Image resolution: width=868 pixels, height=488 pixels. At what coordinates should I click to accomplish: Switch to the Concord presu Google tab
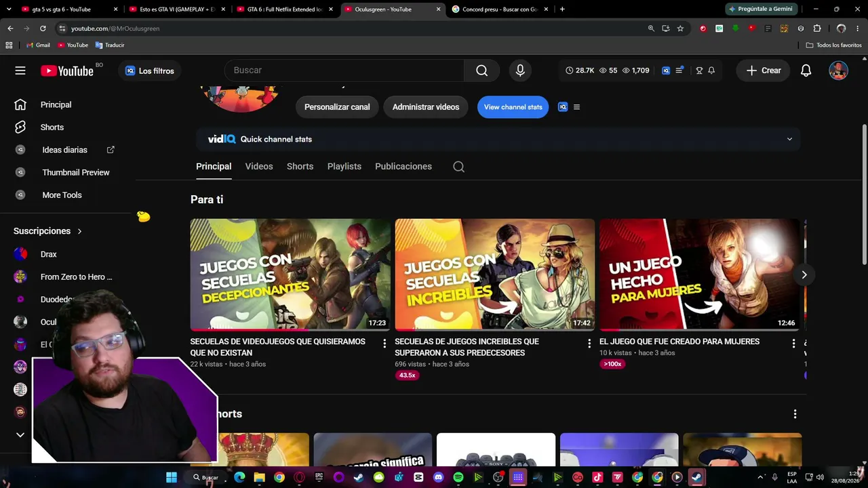click(500, 9)
